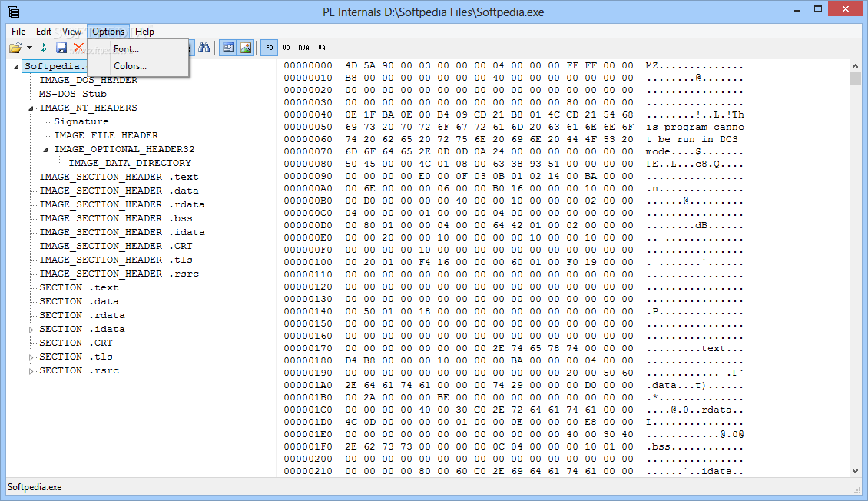Open the File menu

pyautogui.click(x=18, y=32)
